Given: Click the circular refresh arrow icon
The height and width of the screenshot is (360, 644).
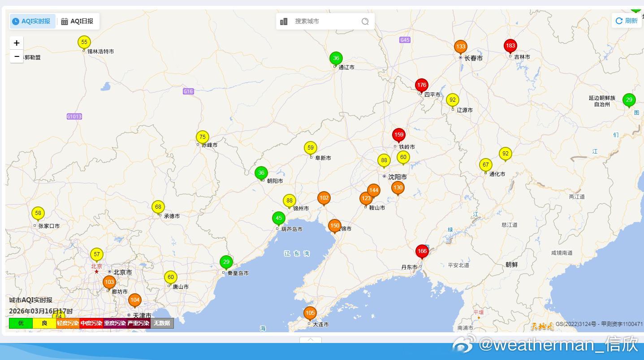Looking at the screenshot, I should point(619,20).
